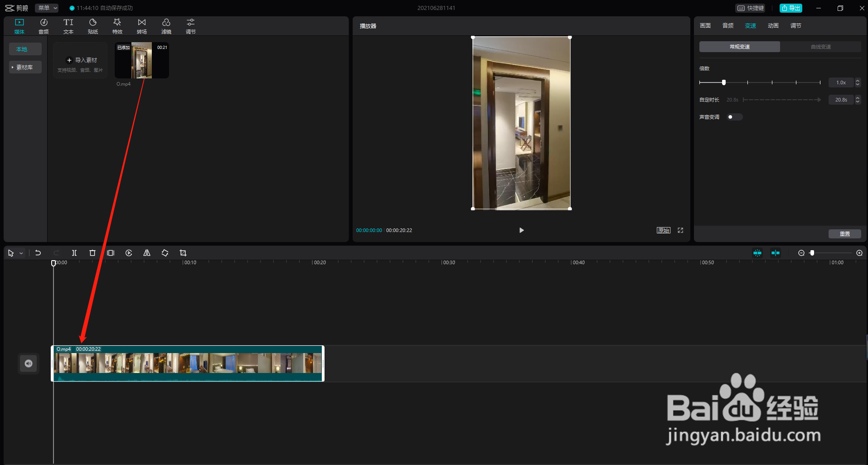Open the 贴纸 stickers panel
The width and height of the screenshot is (868, 465).
pos(92,26)
